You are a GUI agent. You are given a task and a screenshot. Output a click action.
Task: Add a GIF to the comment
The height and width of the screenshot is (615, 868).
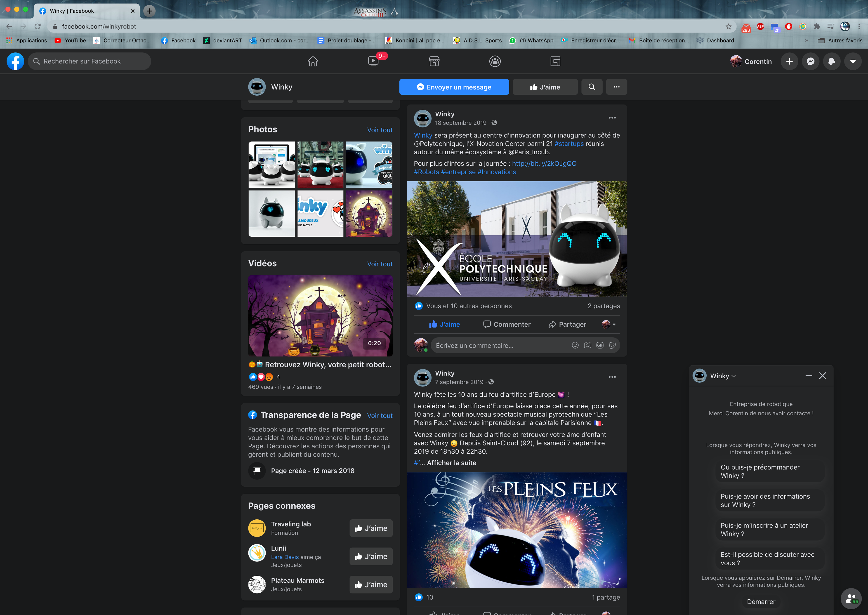(x=600, y=345)
